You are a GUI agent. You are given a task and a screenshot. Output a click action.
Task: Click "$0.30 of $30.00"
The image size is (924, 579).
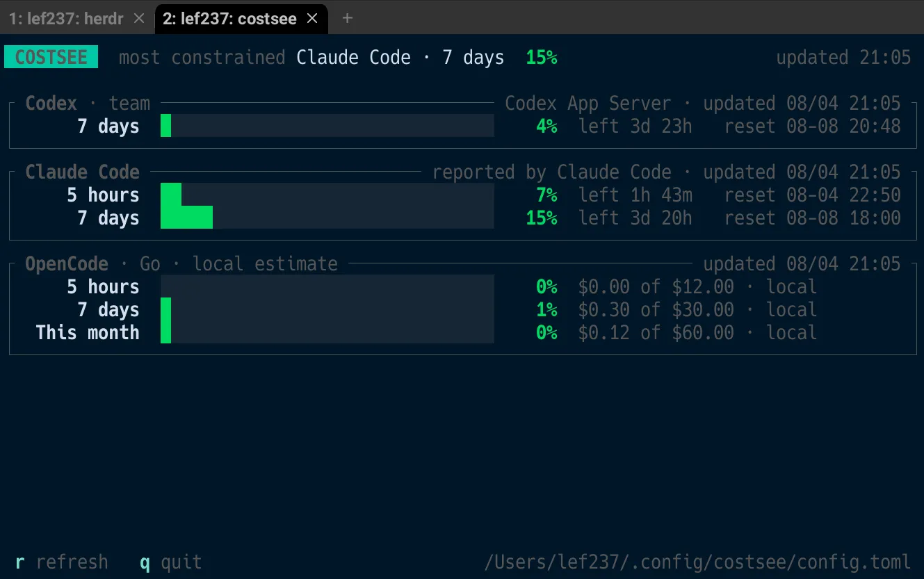[656, 310]
